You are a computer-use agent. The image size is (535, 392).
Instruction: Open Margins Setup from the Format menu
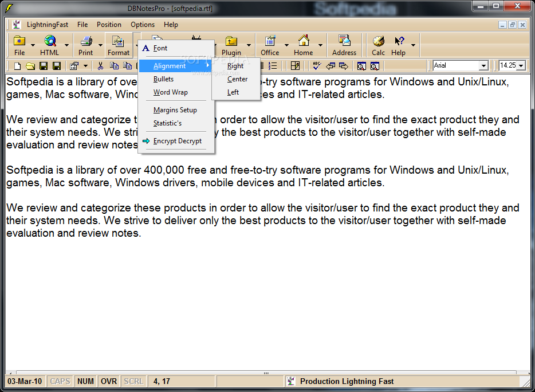(x=175, y=110)
